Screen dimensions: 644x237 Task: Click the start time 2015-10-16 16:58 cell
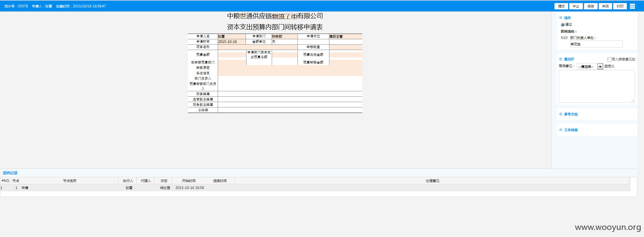tap(190, 188)
